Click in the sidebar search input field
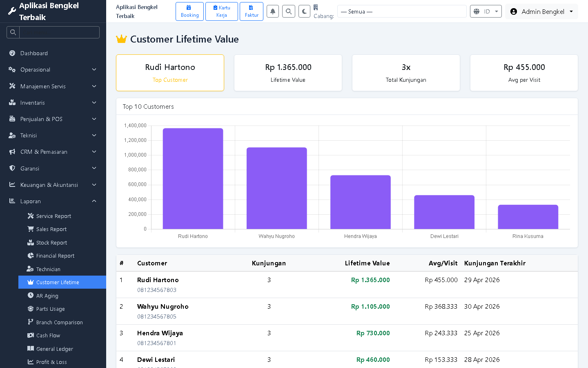 (60, 32)
